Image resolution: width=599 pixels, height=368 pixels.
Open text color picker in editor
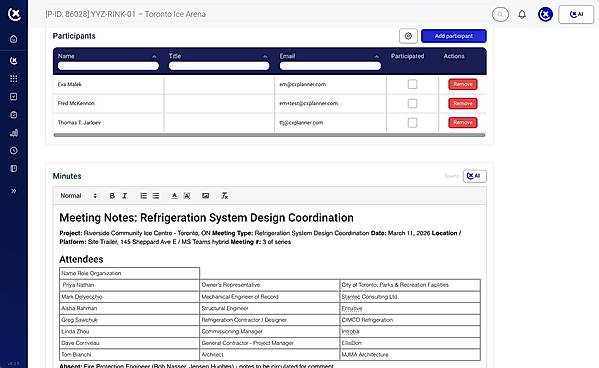[x=174, y=196]
